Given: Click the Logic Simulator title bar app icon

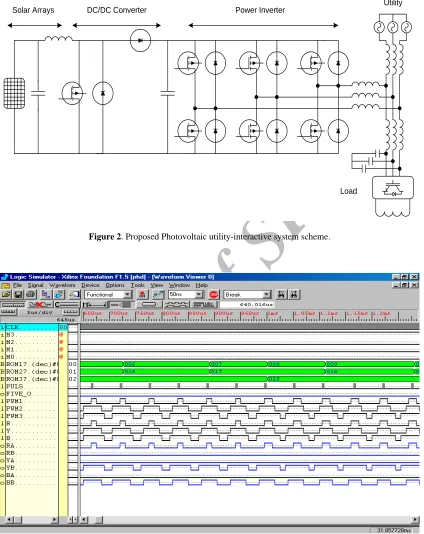Looking at the screenshot, I should click(4, 277).
